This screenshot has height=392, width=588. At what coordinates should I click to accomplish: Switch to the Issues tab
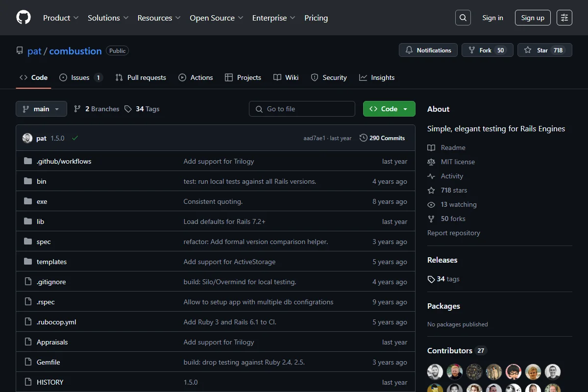80,77
